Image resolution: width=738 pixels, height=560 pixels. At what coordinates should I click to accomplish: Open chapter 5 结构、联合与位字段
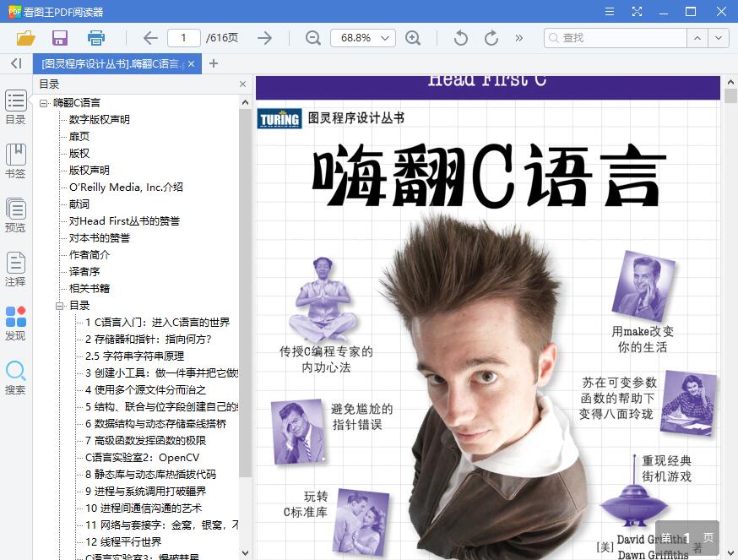(x=161, y=407)
